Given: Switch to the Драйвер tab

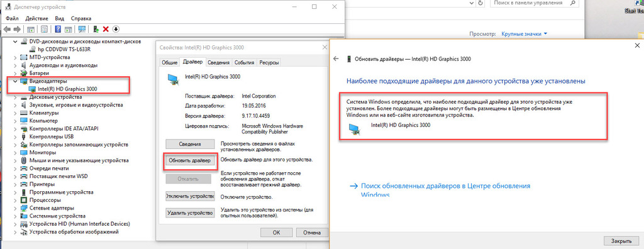Looking at the screenshot, I should point(192,62).
